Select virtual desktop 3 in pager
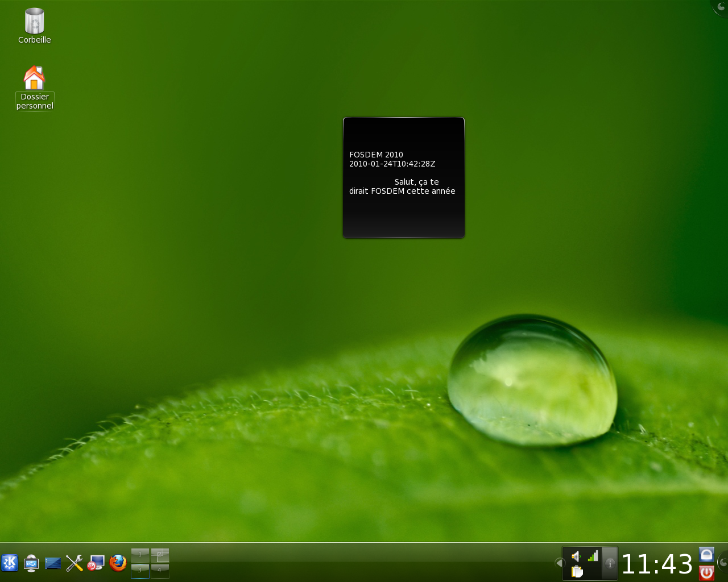Image resolution: width=728 pixels, height=582 pixels. click(140, 571)
